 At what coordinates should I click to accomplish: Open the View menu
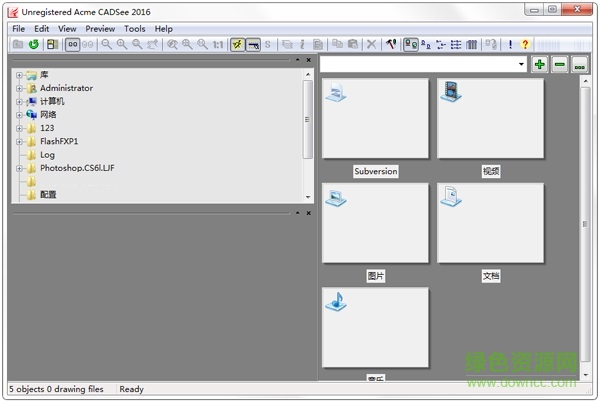[x=67, y=29]
